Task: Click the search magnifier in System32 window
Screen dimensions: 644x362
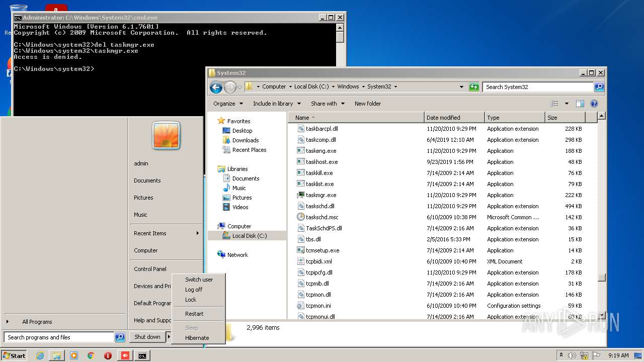Action: (599, 87)
